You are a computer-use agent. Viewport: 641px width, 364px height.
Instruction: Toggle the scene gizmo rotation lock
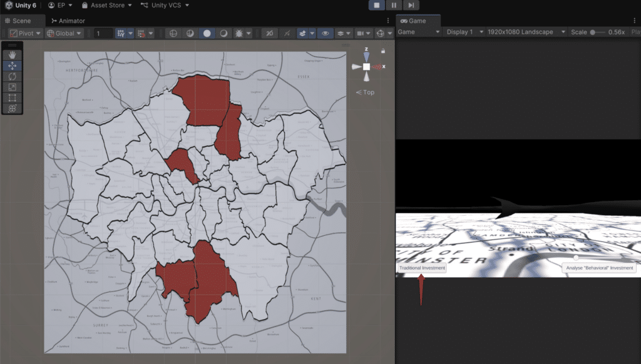click(x=383, y=51)
